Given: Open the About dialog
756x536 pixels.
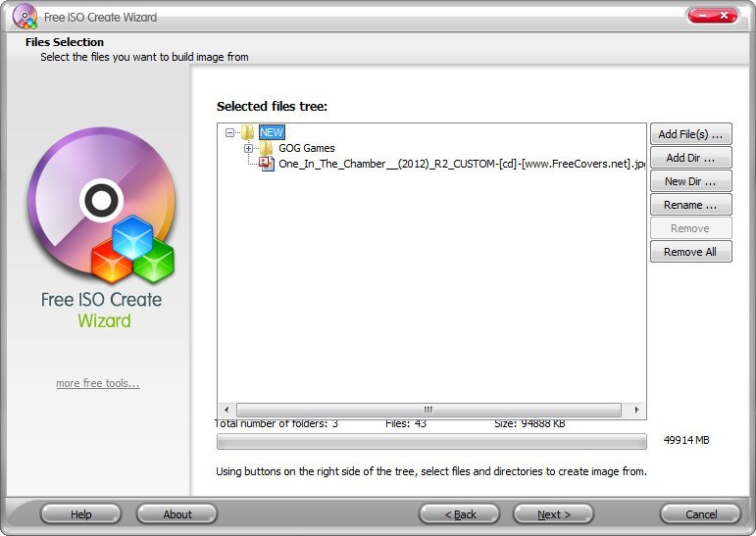Looking at the screenshot, I should 176,514.
